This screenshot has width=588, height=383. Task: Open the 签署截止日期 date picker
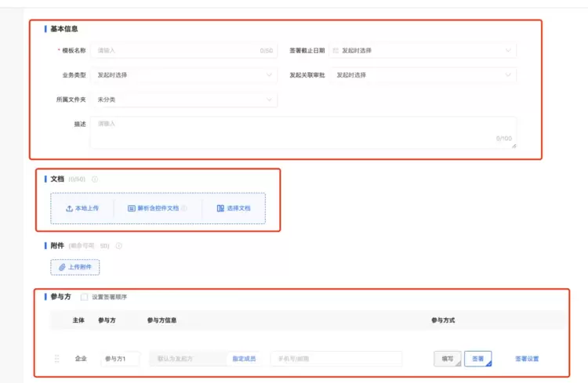point(423,51)
